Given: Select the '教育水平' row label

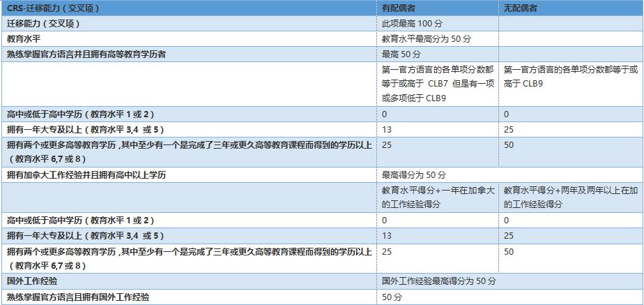Looking at the screenshot, I should (24, 39).
